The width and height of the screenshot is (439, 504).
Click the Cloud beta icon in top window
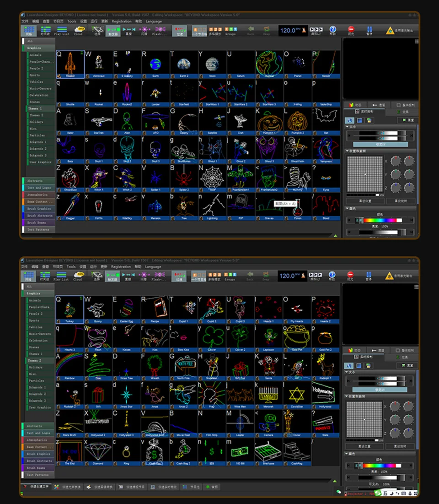pyautogui.click(x=79, y=31)
